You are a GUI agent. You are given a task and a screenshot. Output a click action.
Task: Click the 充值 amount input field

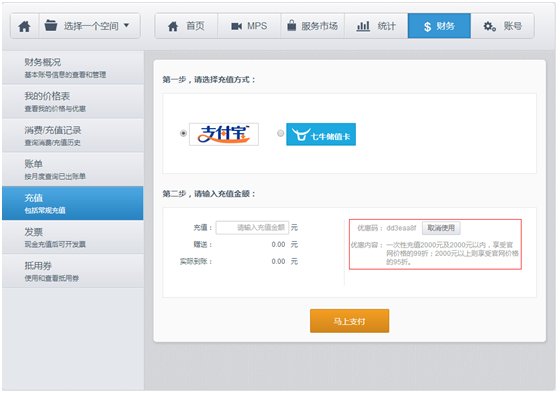click(252, 227)
